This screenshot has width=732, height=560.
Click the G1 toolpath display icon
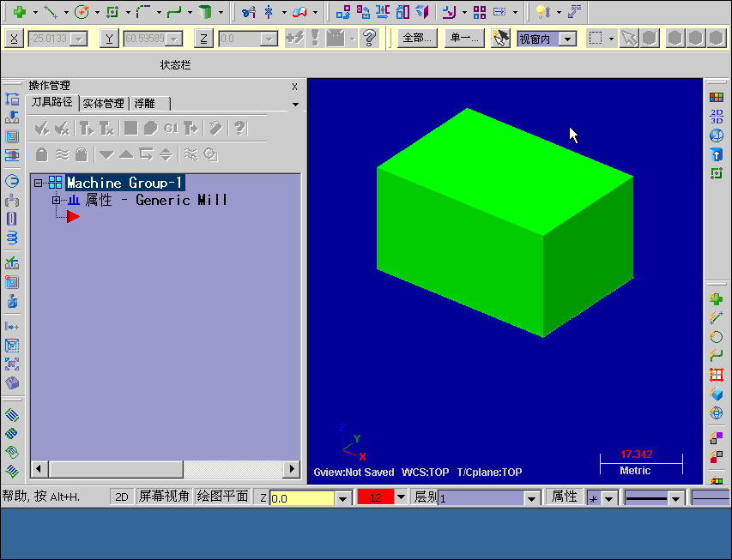coord(170,128)
